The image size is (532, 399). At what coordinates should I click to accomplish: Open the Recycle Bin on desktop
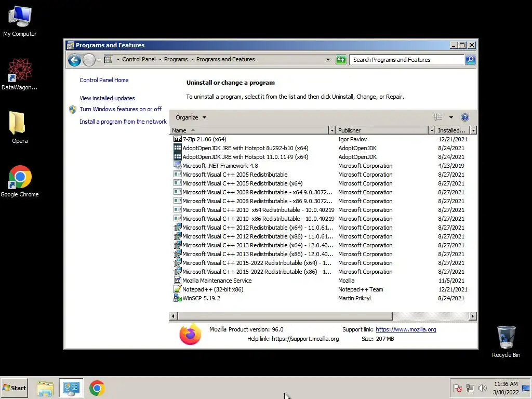[506, 341]
